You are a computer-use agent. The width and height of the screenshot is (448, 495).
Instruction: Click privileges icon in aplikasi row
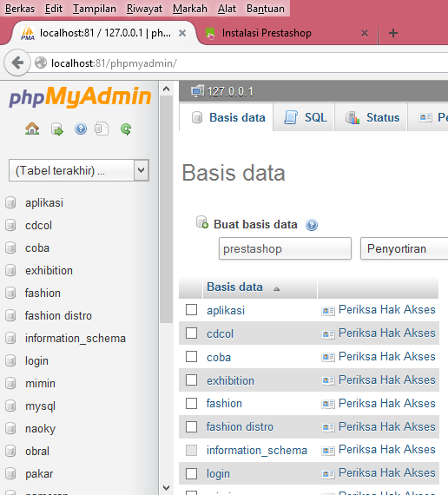(x=328, y=311)
